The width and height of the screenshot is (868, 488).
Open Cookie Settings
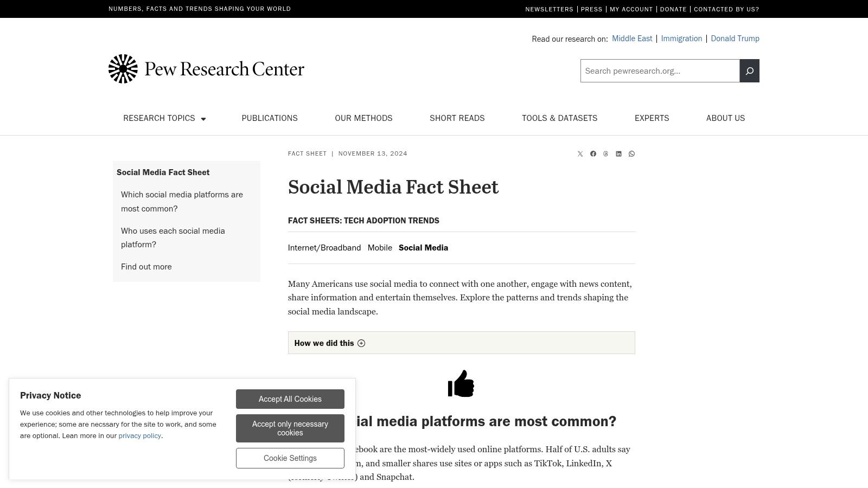(x=290, y=458)
